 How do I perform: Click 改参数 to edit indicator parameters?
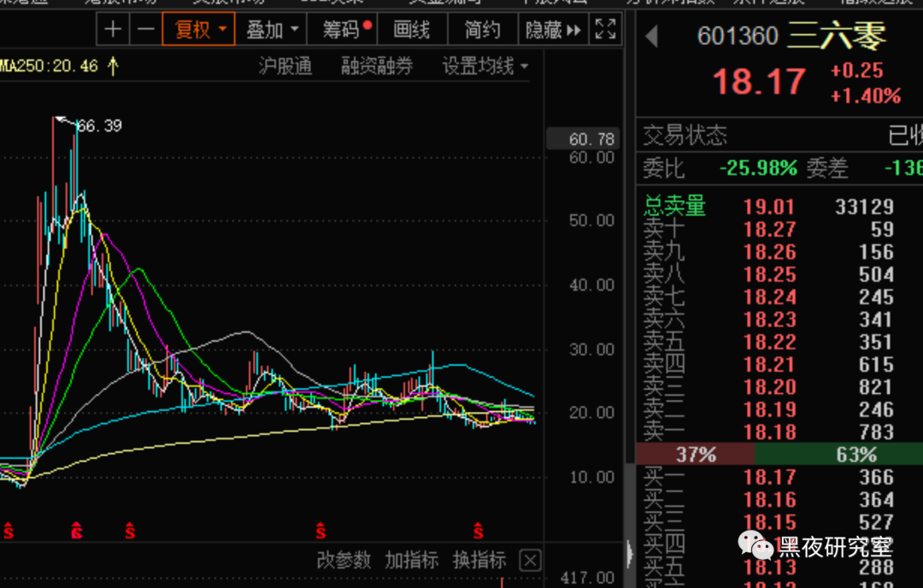pos(344,560)
